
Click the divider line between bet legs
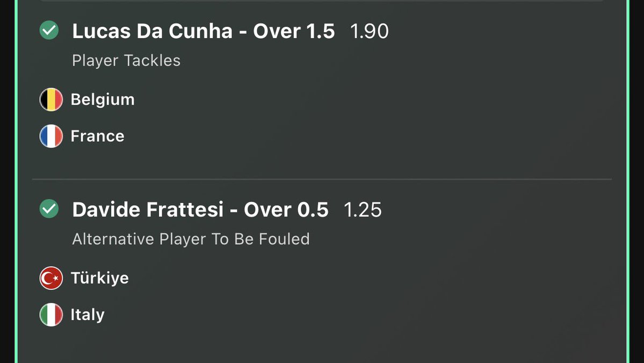pyautogui.click(x=322, y=179)
